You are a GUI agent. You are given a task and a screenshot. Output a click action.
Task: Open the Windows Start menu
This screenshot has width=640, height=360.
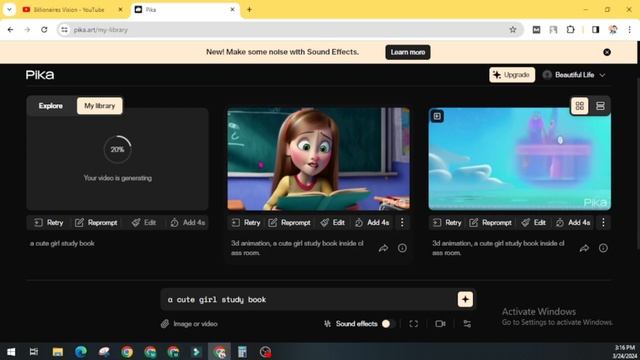11,352
